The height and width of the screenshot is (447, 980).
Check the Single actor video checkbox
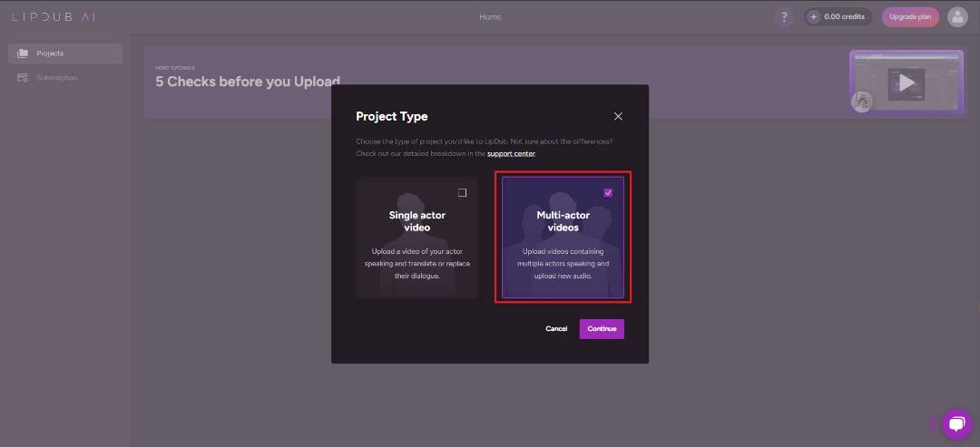point(462,192)
